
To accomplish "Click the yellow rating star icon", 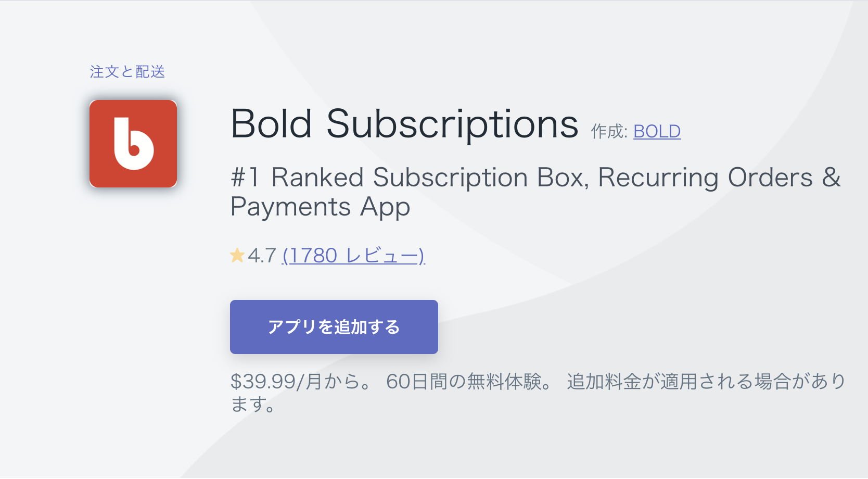I will [x=237, y=256].
